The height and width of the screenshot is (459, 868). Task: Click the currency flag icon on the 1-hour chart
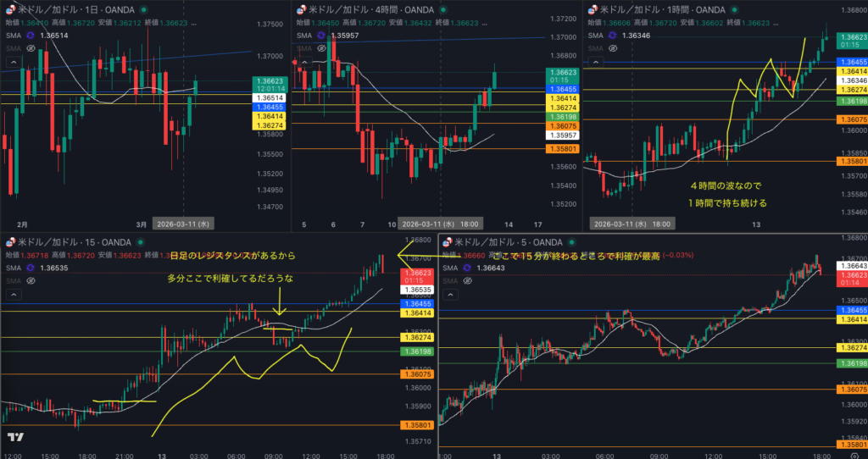point(592,10)
